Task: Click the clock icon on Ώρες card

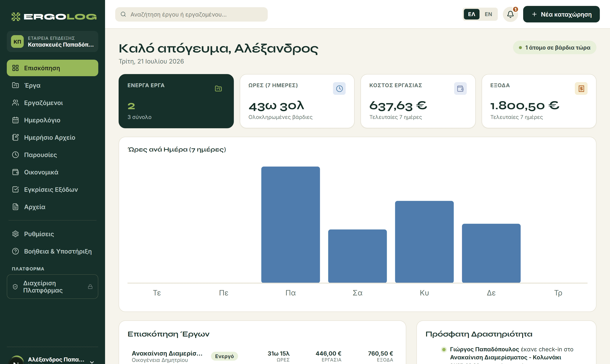Action: point(339,88)
